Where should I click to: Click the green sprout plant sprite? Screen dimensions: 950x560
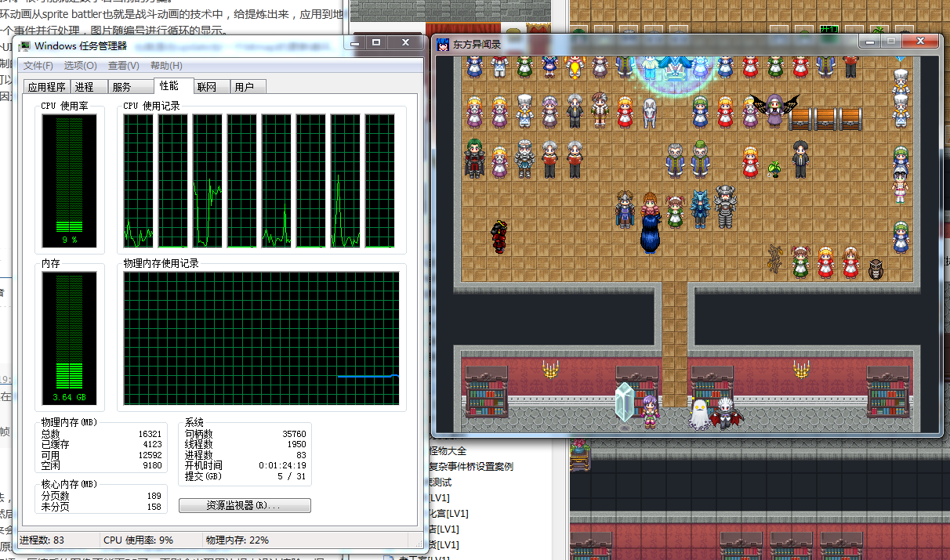coord(775,168)
